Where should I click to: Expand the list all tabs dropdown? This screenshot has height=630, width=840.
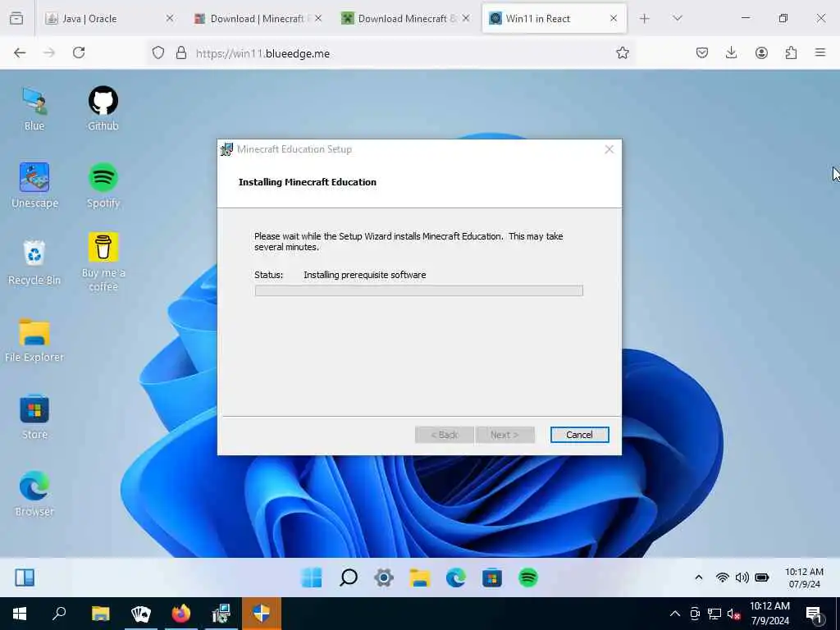click(x=677, y=19)
